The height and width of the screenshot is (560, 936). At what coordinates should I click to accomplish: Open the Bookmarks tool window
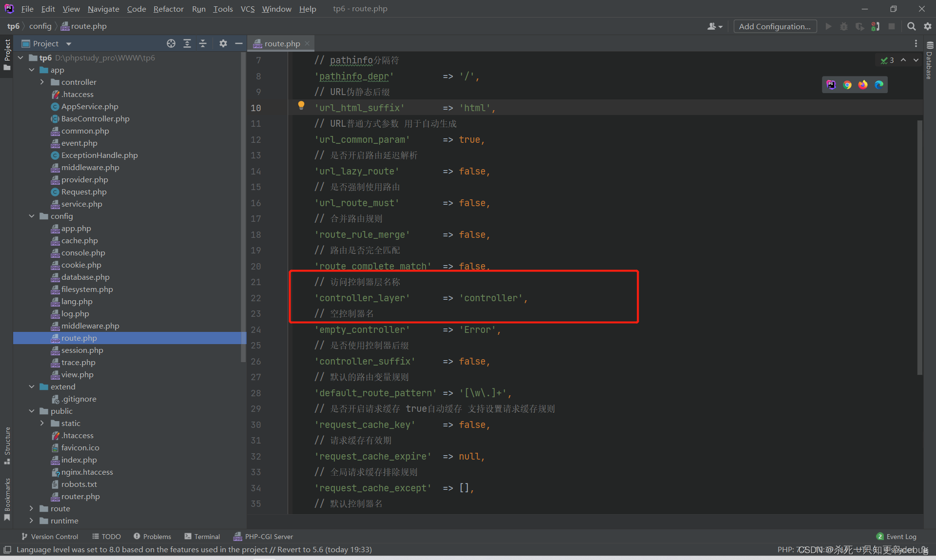tap(7, 499)
